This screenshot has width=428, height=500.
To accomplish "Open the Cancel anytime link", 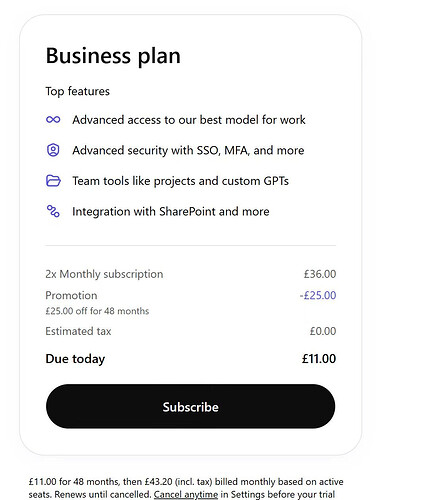I will [186, 494].
